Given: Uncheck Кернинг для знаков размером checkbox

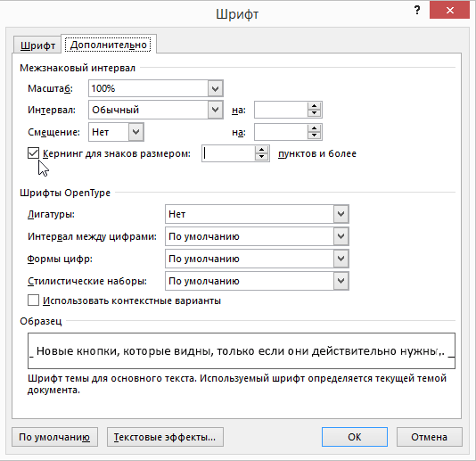Looking at the screenshot, I should click(33, 153).
